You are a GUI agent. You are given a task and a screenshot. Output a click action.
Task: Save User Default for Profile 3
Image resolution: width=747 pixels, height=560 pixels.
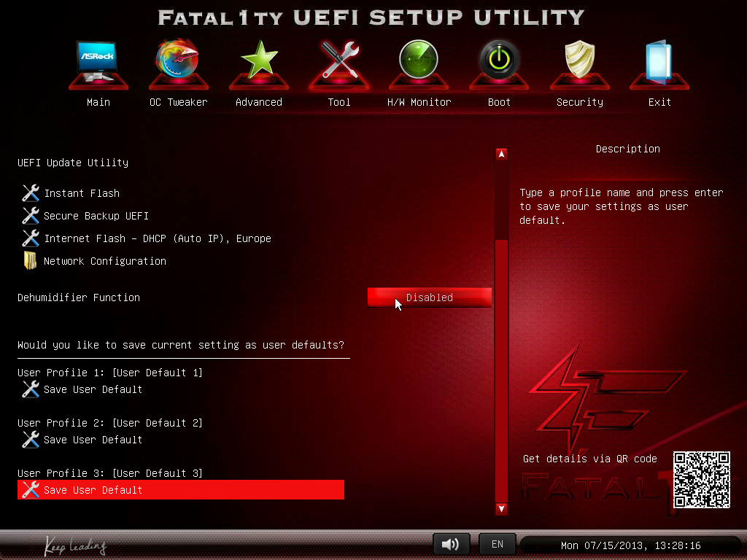pyautogui.click(x=181, y=489)
